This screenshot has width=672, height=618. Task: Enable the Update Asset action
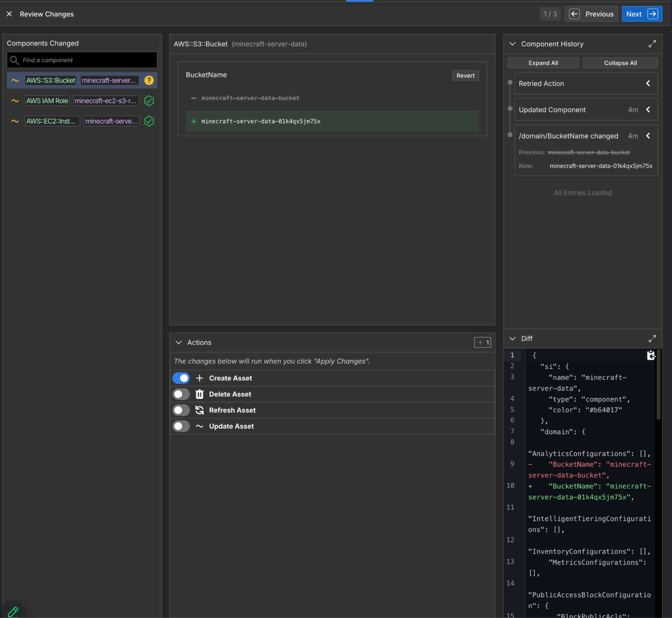(181, 426)
